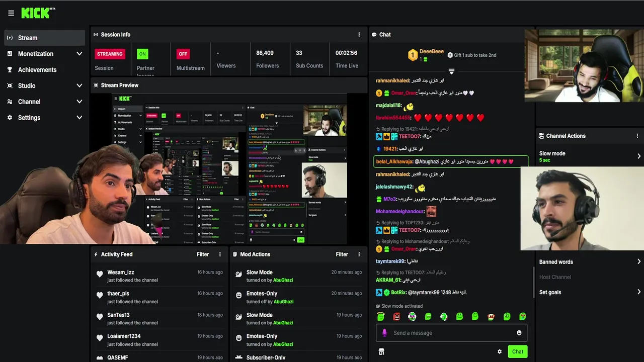Click username rahmanikhaled in first chat message
This screenshot has width=644, height=362.
click(392, 80)
